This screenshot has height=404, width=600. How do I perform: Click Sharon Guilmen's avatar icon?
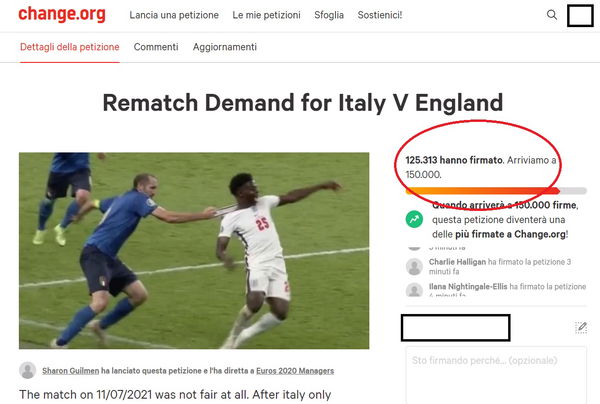coord(28,370)
